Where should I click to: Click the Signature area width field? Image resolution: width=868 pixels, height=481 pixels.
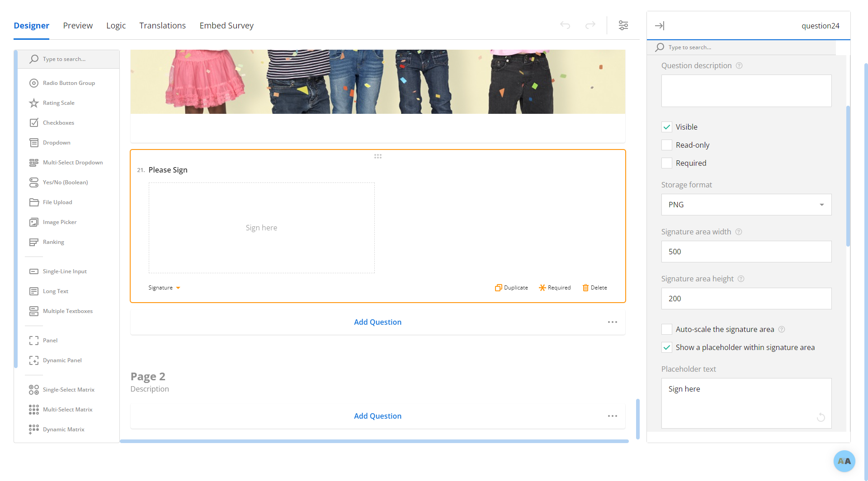(746, 252)
